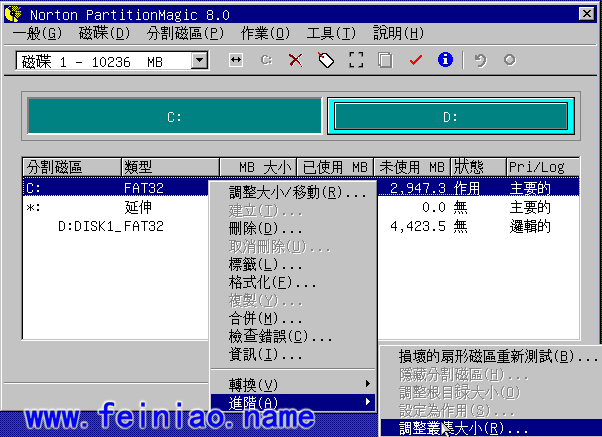This screenshot has width=602, height=437.
Task: Click the undo arrow toolbar icon
Action: pos(480,60)
